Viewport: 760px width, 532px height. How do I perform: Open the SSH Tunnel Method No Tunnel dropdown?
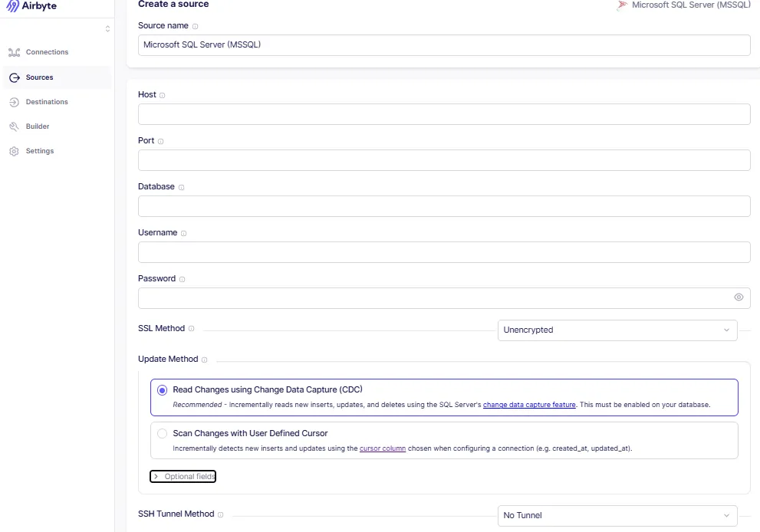(x=617, y=516)
